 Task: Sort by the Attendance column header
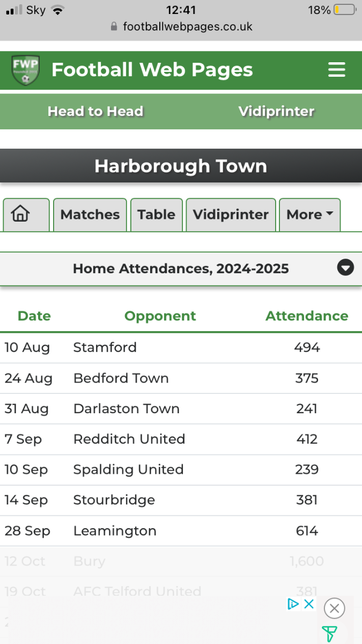(x=307, y=316)
